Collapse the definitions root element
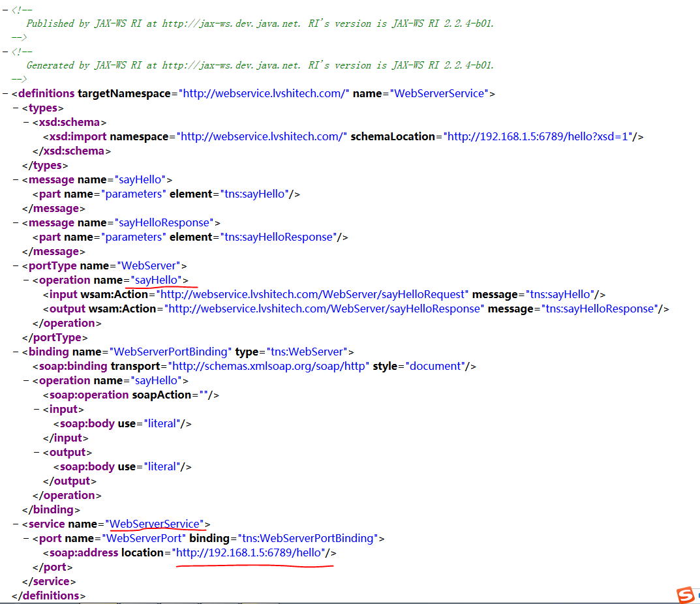The width and height of the screenshot is (700, 604). click(5, 94)
